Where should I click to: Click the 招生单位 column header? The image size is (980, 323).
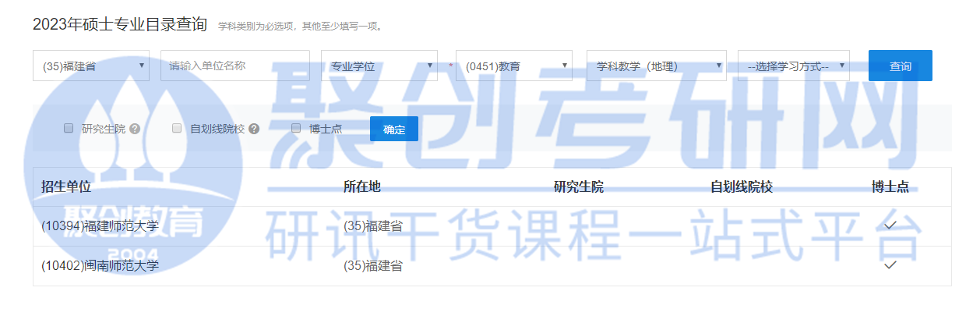click(66, 187)
